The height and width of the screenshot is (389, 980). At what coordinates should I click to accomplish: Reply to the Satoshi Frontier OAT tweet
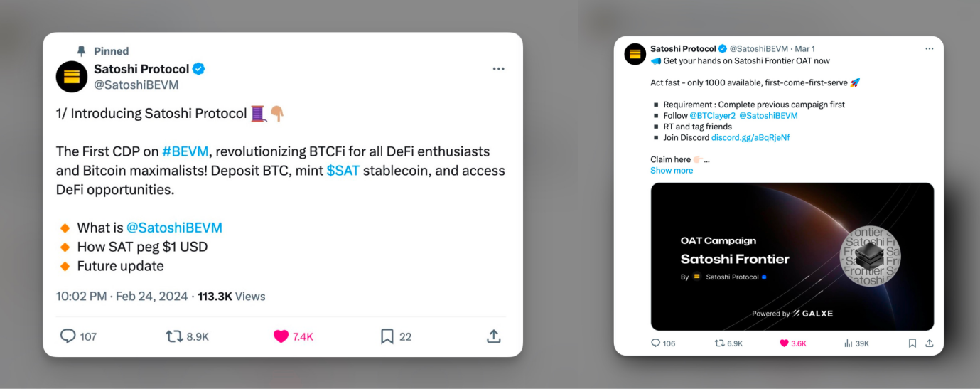[656, 343]
